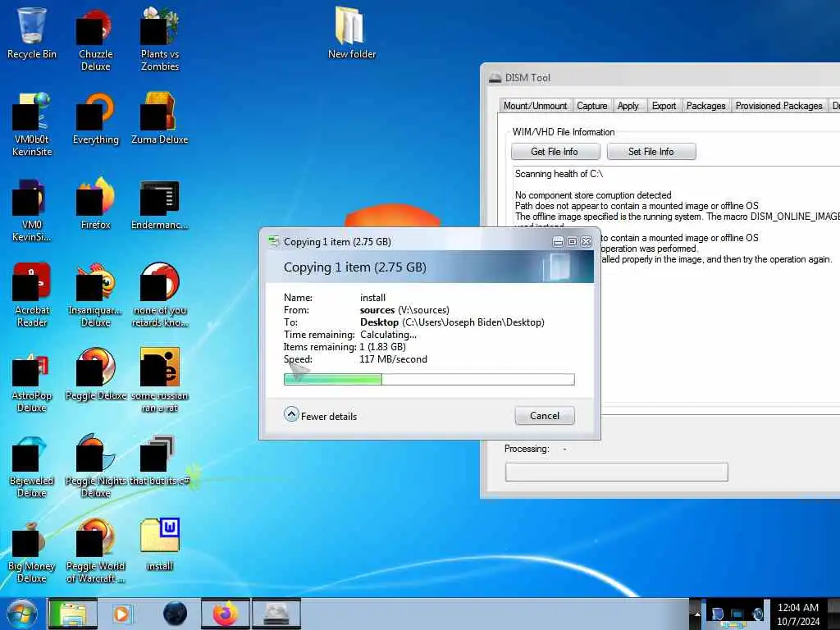Screen dimensions: 840x630
Task: Click the 'Scanning health of C:\' line
Action: pos(559,174)
